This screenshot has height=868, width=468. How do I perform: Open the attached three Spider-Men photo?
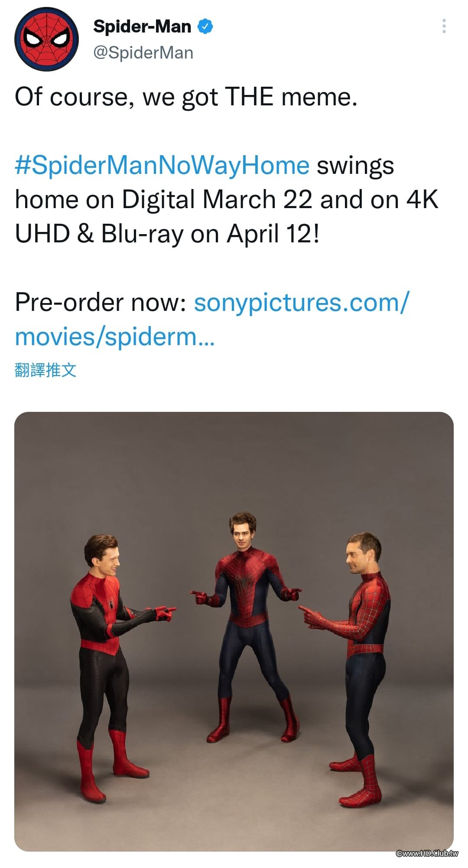tap(234, 631)
